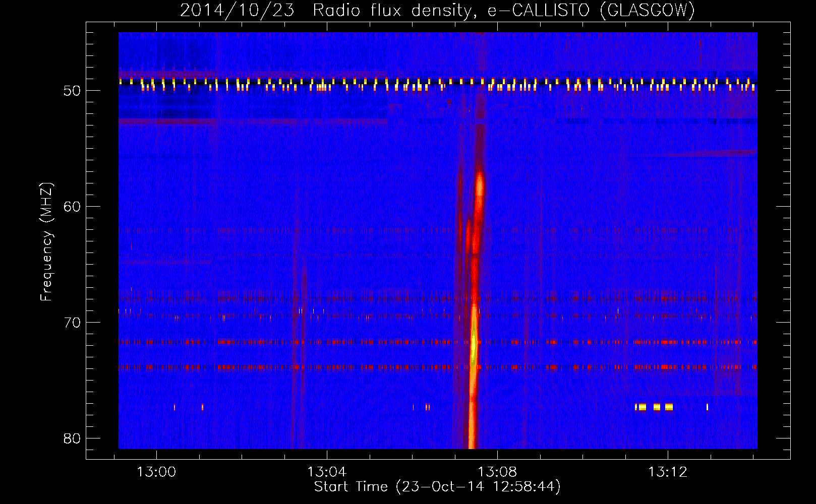
Task: Select the '60' frequency tick label
Action: tap(73, 207)
